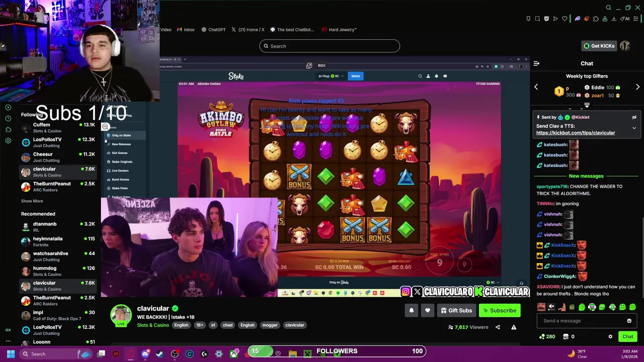The width and height of the screenshot is (644, 362).
Task: Open the snapshot capture tool icon
Action: point(537,19)
